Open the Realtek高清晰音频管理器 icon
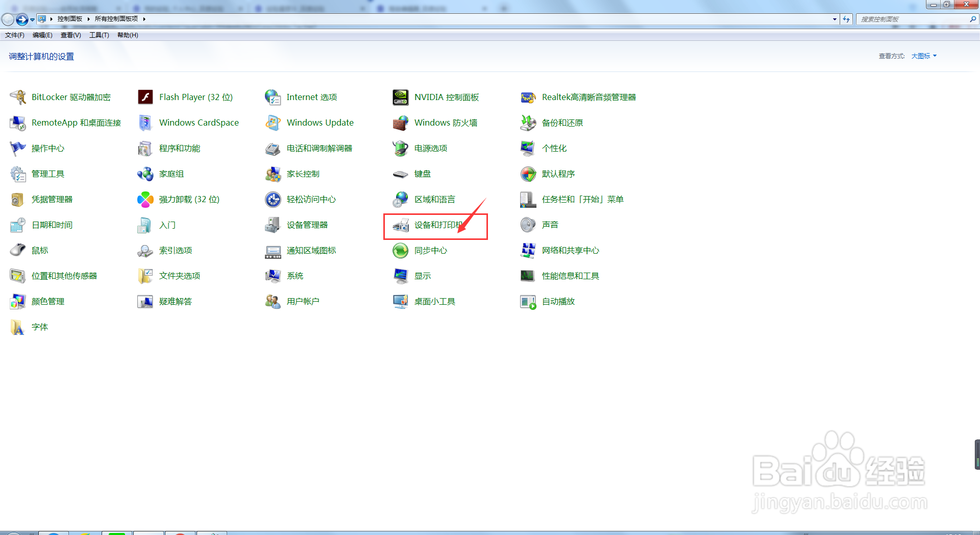Image resolution: width=980 pixels, height=535 pixels. click(x=528, y=97)
